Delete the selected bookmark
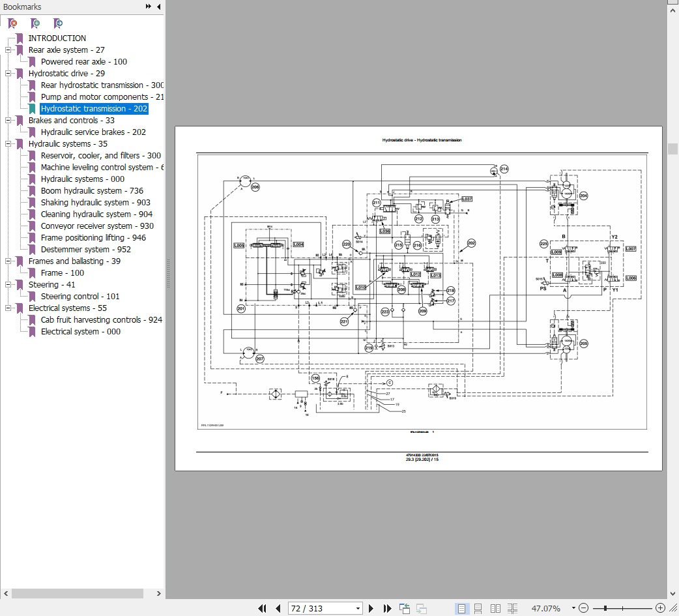The height and width of the screenshot is (616, 679). pos(13,23)
